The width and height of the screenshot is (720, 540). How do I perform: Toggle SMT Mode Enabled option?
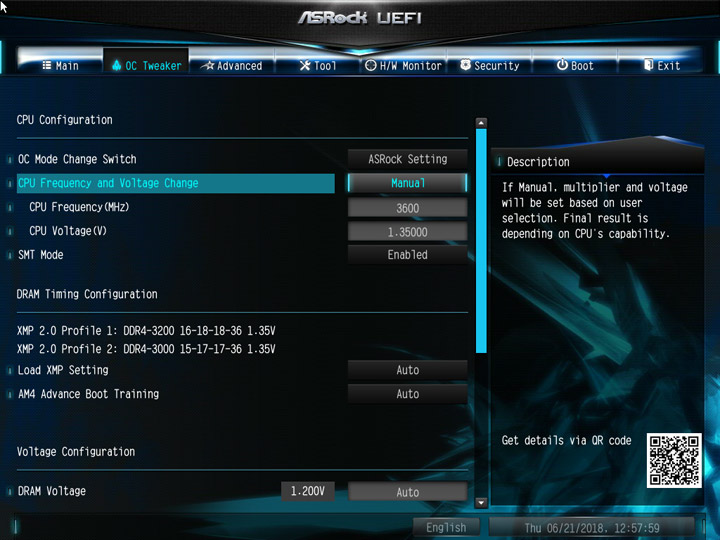coord(407,255)
